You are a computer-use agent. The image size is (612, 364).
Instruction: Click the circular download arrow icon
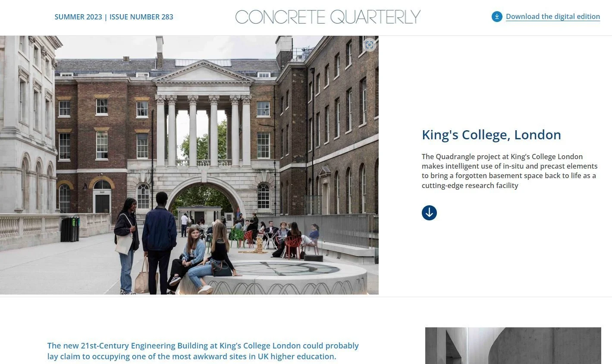pyautogui.click(x=497, y=17)
